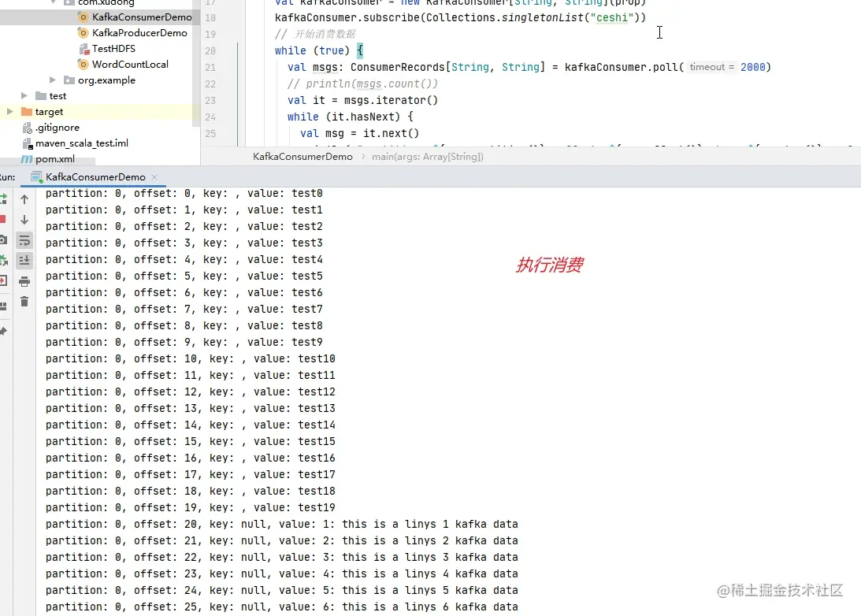Click the WordCountLocal object icon

coord(83,65)
